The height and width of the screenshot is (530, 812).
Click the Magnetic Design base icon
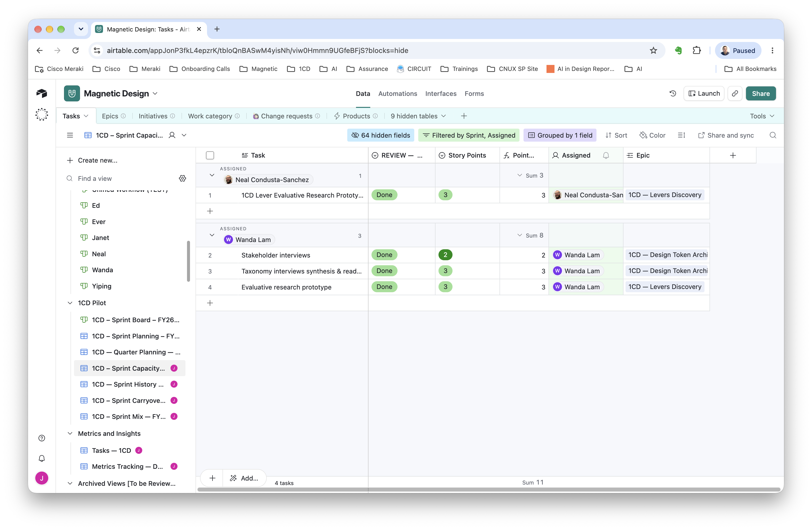[72, 93]
